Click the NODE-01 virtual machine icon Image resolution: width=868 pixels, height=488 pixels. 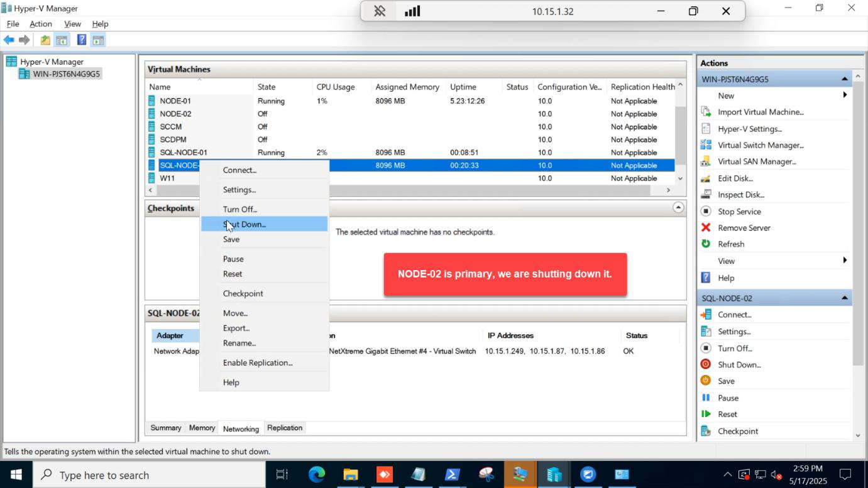(x=151, y=100)
